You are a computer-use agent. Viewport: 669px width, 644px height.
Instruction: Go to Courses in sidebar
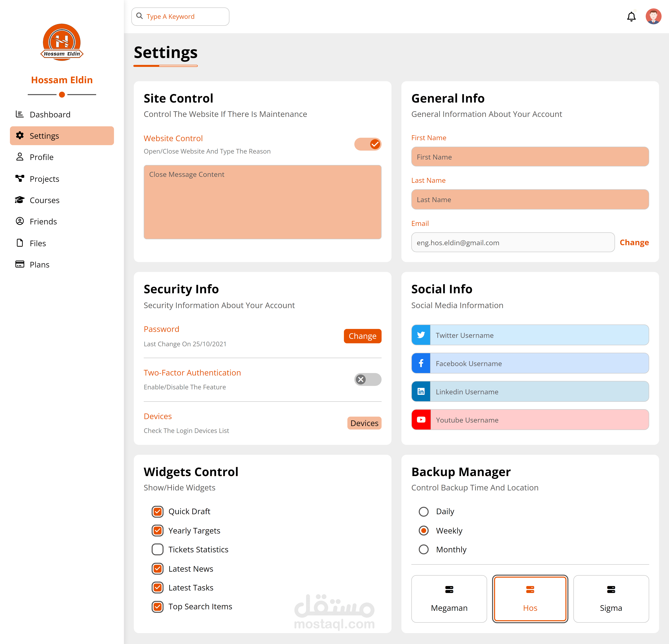pyautogui.click(x=44, y=200)
